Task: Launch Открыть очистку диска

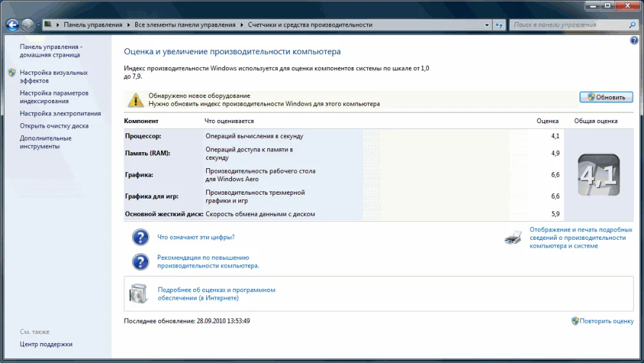Action: (x=54, y=126)
